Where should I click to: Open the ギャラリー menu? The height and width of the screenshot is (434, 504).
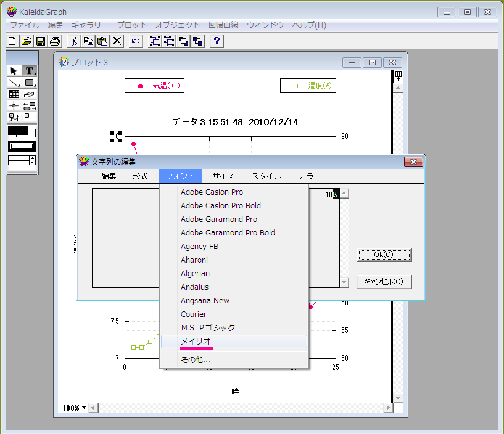pos(89,25)
